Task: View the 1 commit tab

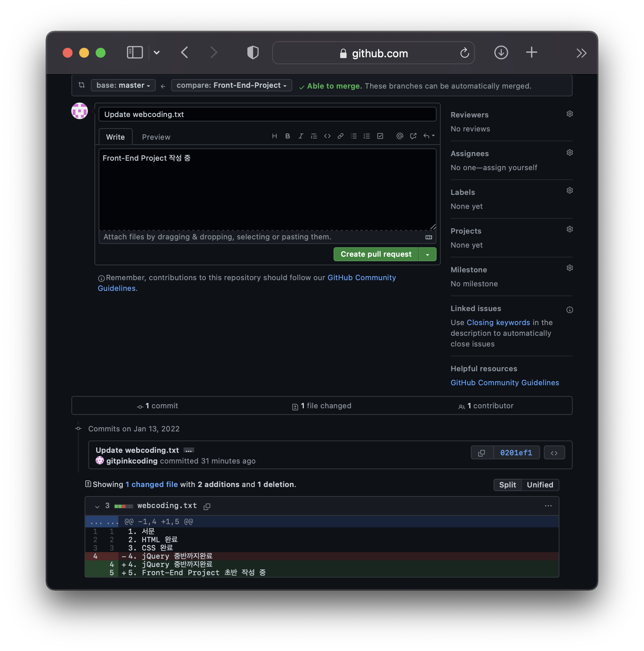Action: tap(157, 406)
